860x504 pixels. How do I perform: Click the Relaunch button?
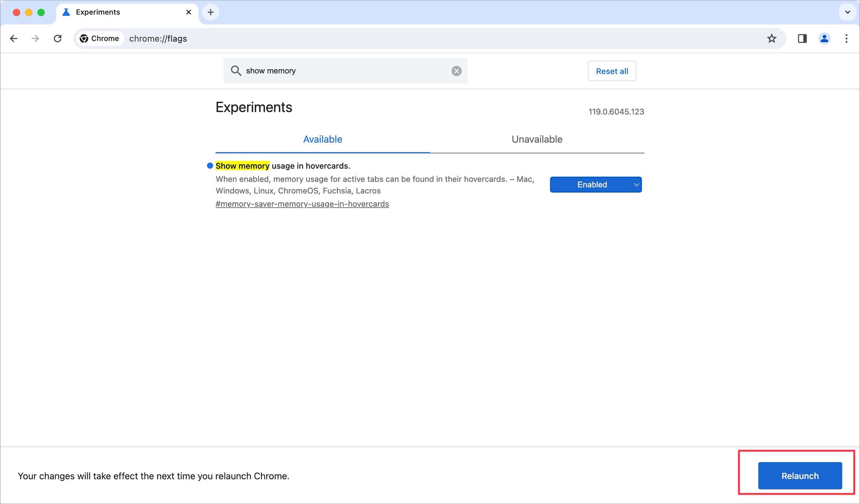[799, 476]
